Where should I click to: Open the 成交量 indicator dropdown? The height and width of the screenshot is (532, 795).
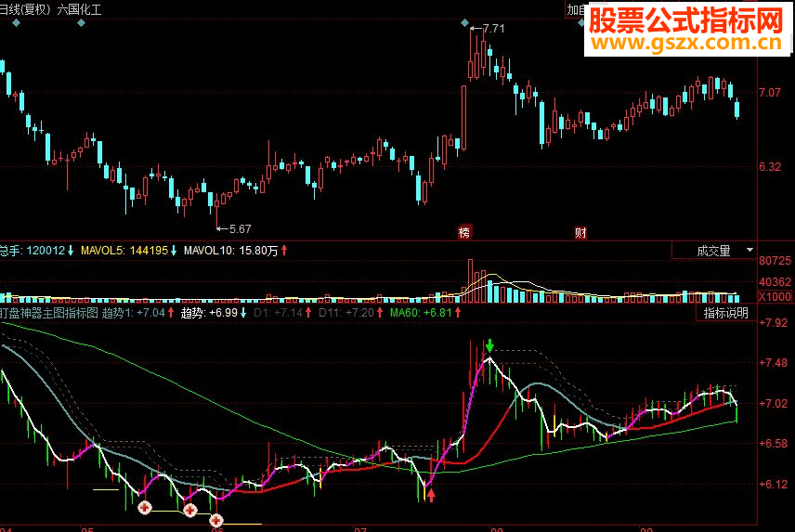tap(714, 251)
